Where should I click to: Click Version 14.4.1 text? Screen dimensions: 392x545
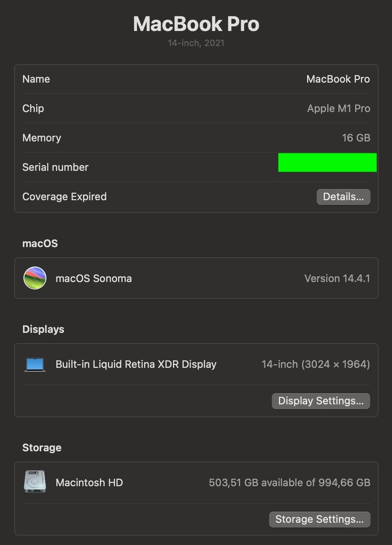point(337,278)
